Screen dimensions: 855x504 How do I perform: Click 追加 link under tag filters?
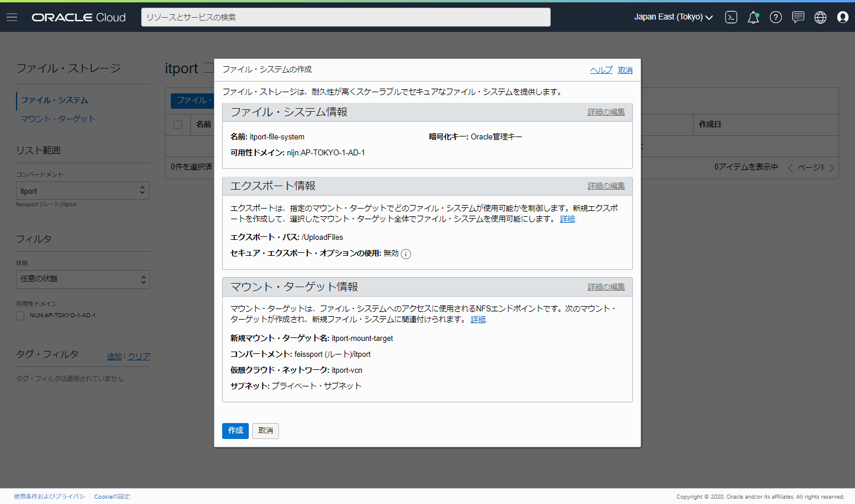coord(114,356)
